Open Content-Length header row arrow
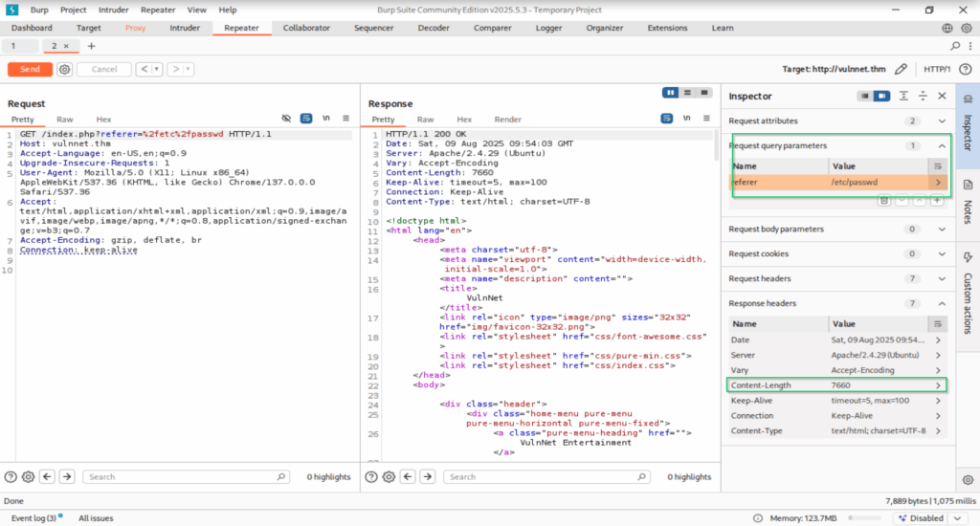The width and height of the screenshot is (980, 526). (938, 385)
